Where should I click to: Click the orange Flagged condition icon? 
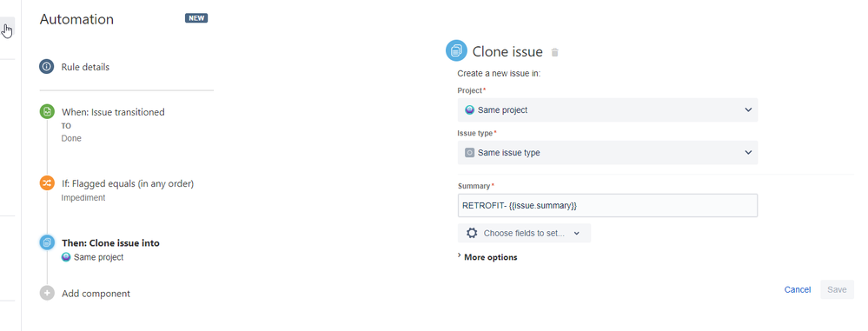[x=47, y=182]
